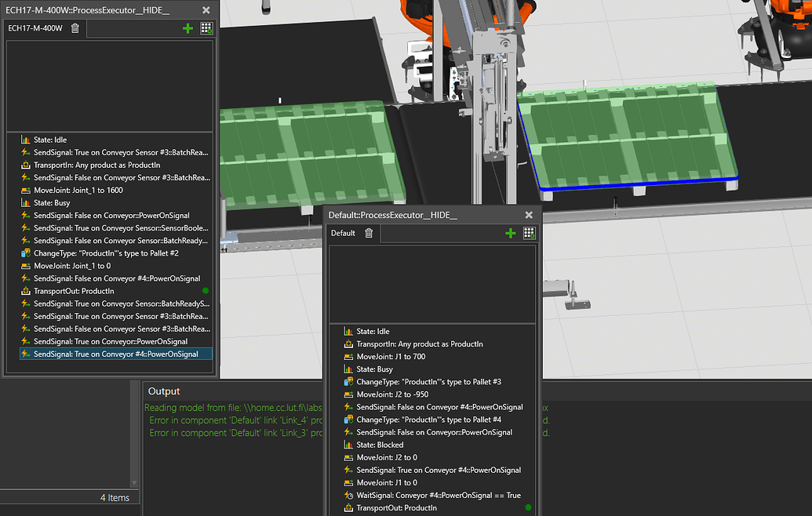Click the trash icon next to Default

tap(368, 233)
